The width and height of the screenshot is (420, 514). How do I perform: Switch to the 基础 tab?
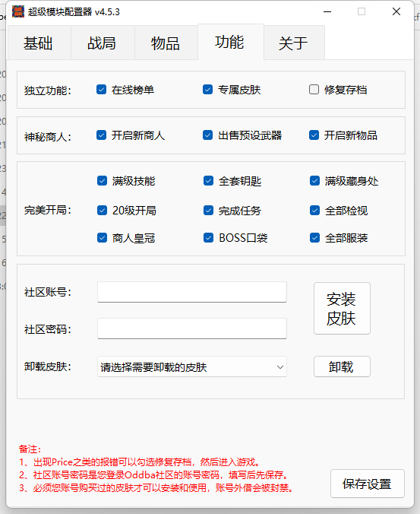pyautogui.click(x=38, y=43)
